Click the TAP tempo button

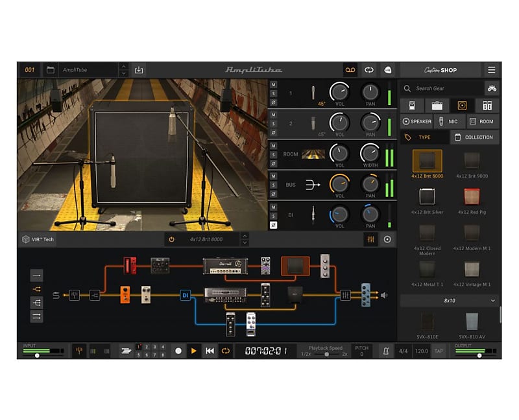point(439,350)
